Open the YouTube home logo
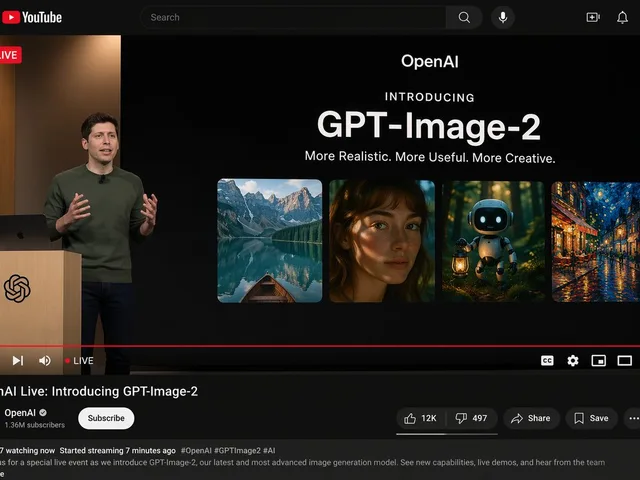 pos(32,17)
